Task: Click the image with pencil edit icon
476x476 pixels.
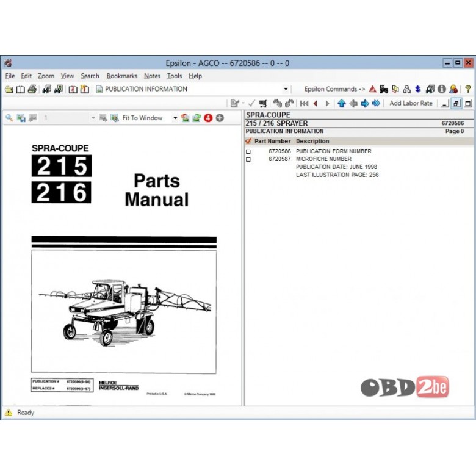Action: tap(115, 118)
